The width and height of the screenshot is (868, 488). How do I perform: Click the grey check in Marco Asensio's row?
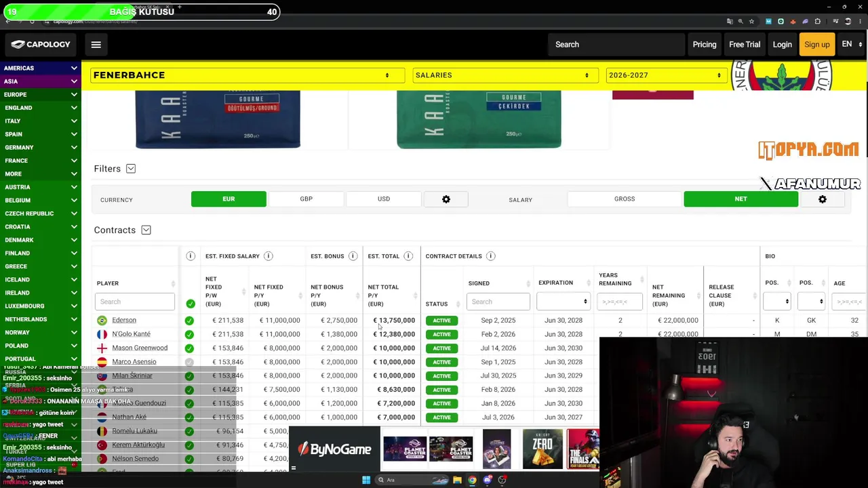(x=189, y=362)
